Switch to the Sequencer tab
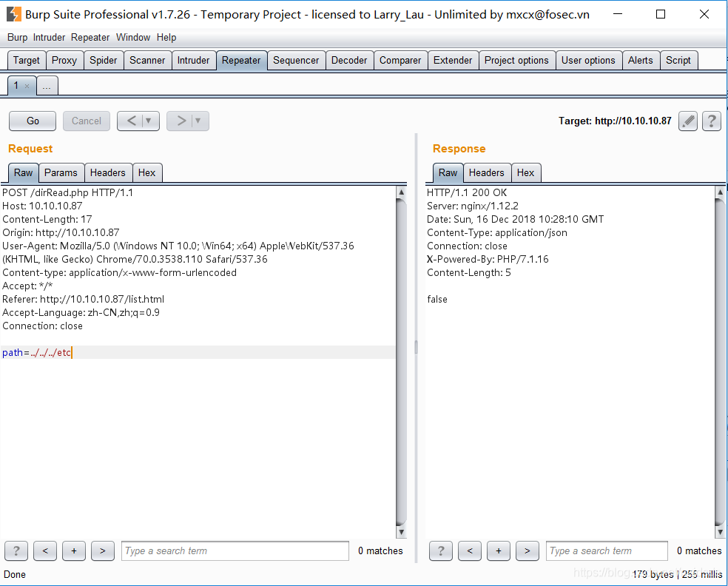This screenshot has height=586, width=728. 296,61
